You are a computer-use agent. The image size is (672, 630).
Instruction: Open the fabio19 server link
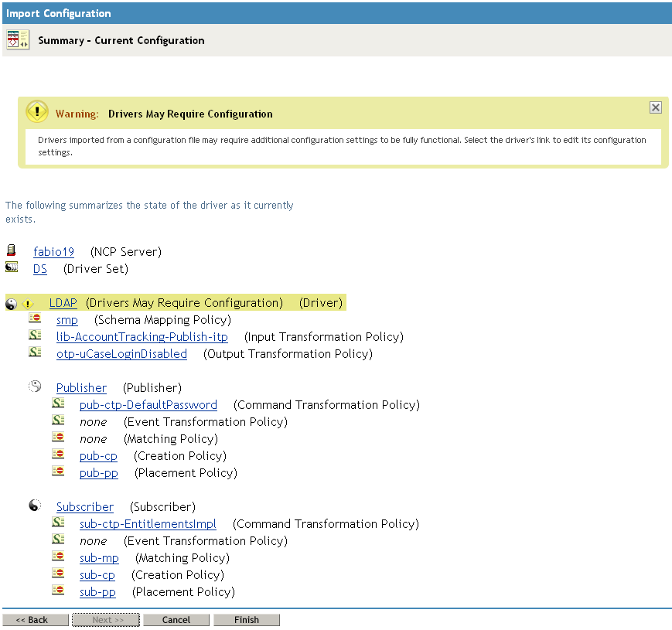(53, 252)
